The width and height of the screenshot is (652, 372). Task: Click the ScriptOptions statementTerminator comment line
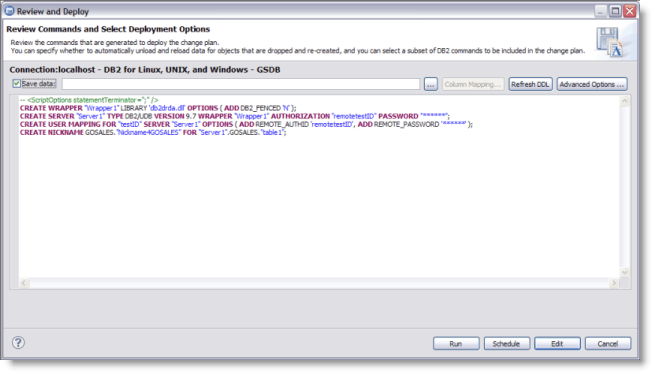pyautogui.click(x=89, y=100)
